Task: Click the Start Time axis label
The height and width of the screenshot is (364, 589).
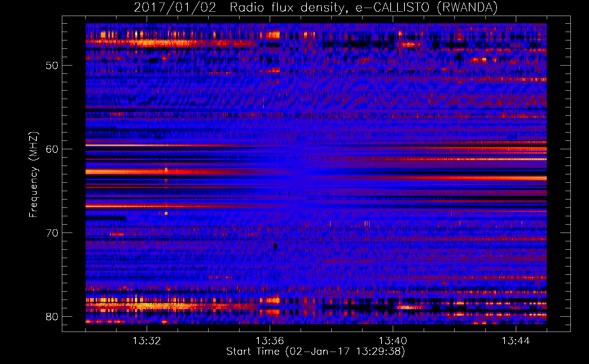Action: pyautogui.click(x=316, y=352)
